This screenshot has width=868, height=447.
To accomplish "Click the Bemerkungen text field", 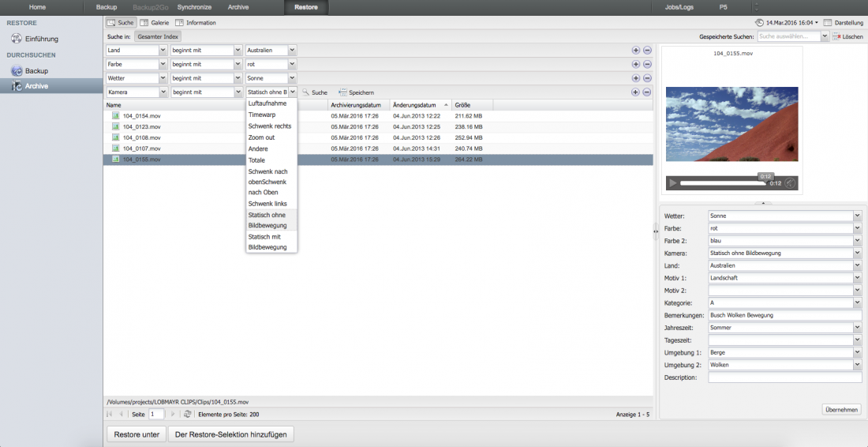I will point(784,315).
